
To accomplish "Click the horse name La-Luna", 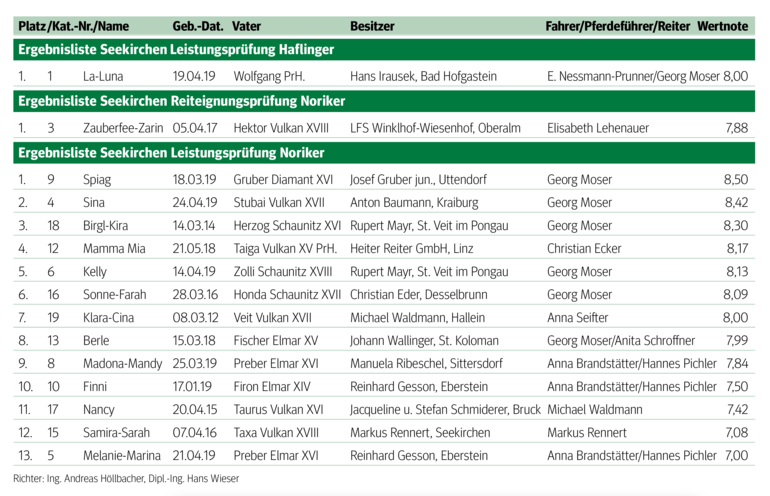I will pos(102,75).
